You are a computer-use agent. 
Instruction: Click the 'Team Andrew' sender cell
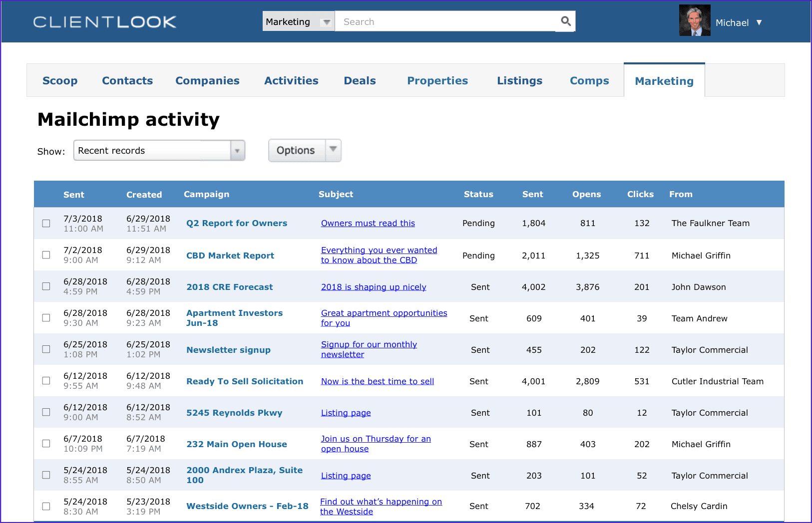(x=699, y=318)
